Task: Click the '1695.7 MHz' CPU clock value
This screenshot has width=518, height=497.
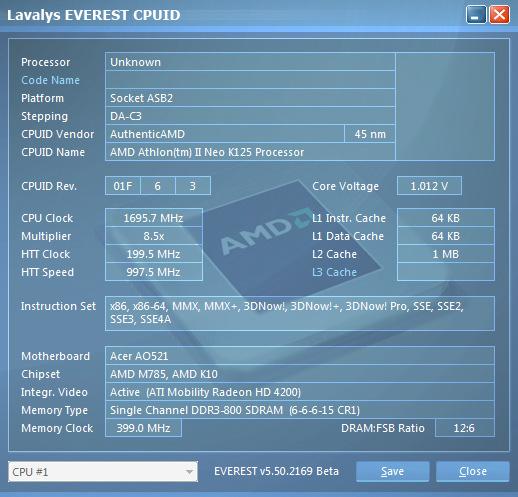Action: click(x=154, y=218)
